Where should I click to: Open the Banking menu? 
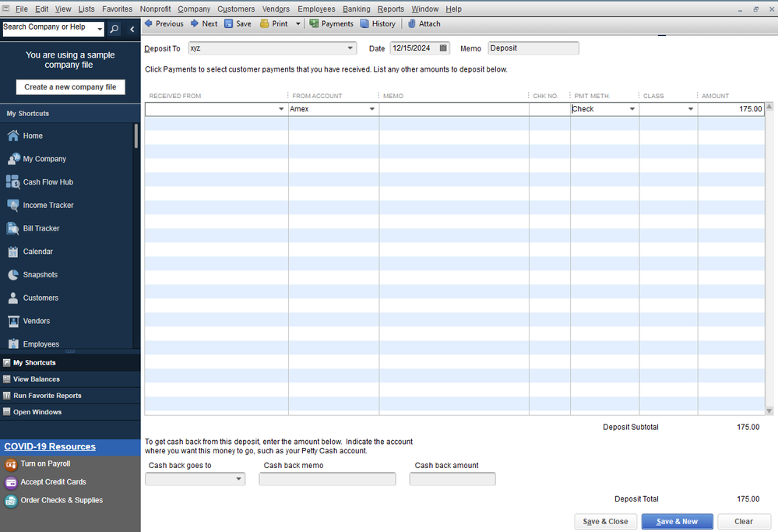tap(356, 9)
